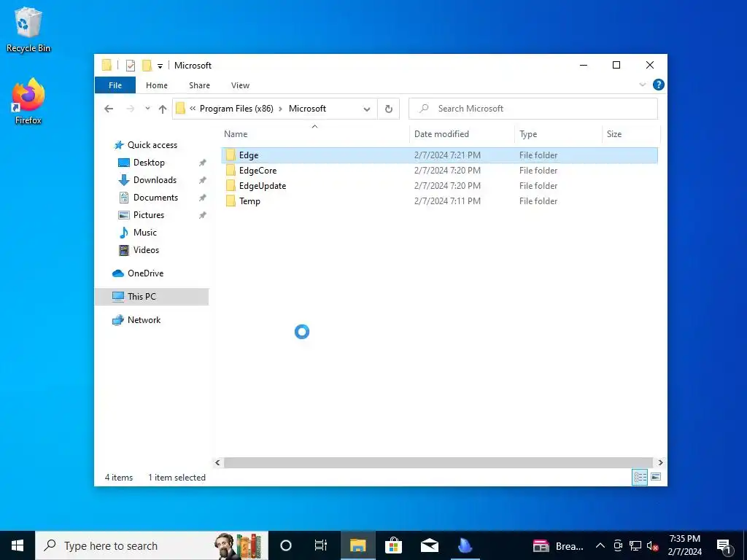
Task: Select the Edge folder icon
Action: pos(231,155)
